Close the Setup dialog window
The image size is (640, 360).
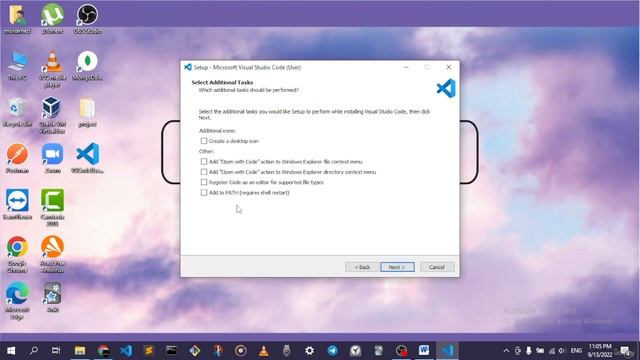449,67
